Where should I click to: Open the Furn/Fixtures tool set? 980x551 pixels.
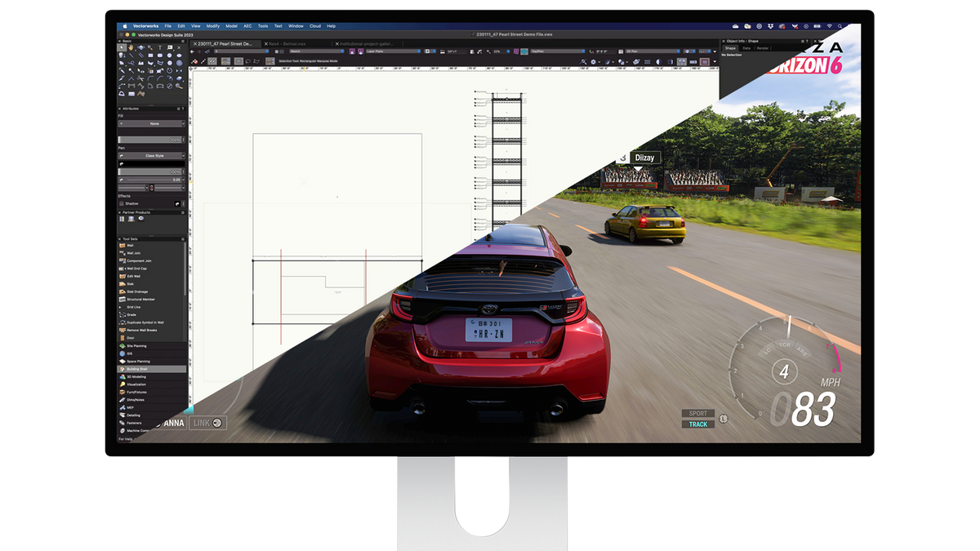pyautogui.click(x=151, y=392)
